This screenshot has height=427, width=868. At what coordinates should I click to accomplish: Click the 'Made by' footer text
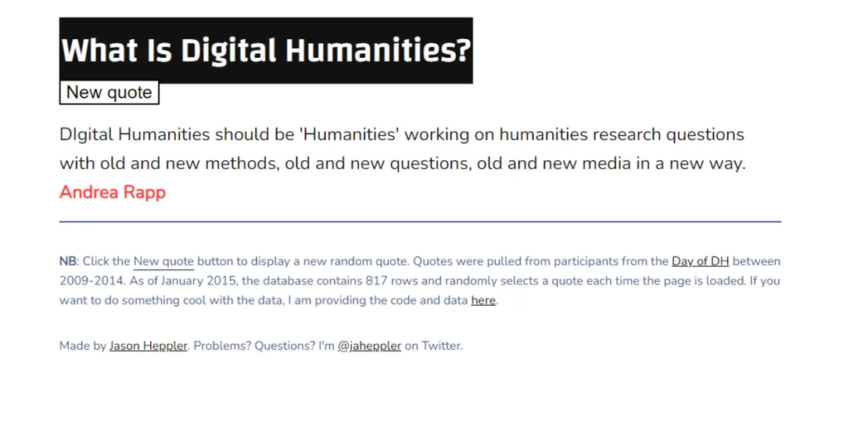click(x=83, y=346)
